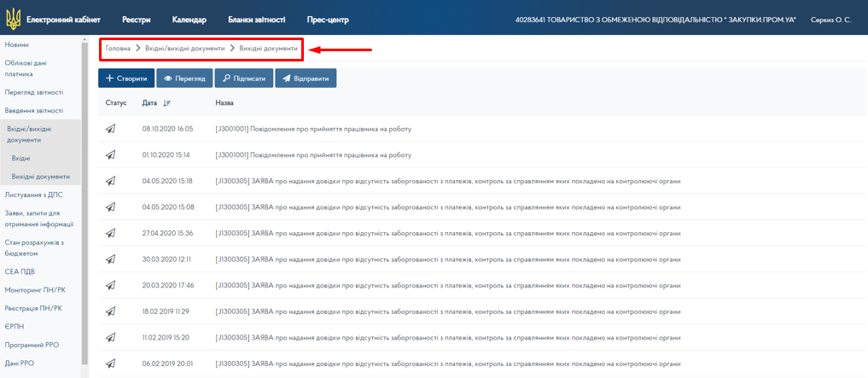The height and width of the screenshot is (378, 868).
Task: Click the trident logo in the header
Action: (x=11, y=19)
